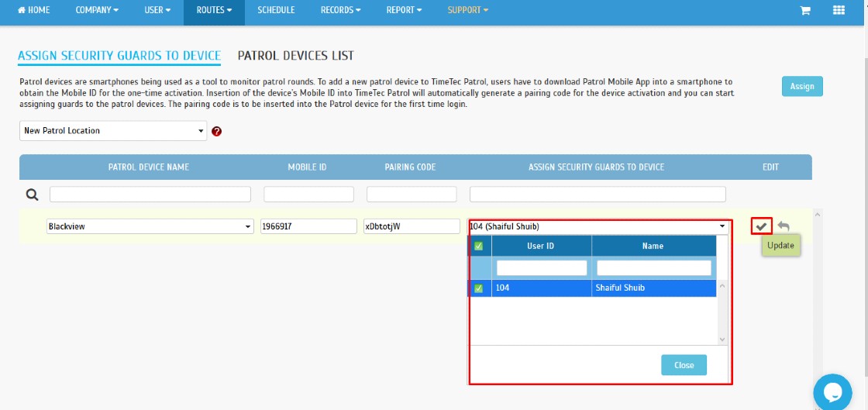Click the Update checkmark icon
The image size is (868, 410).
click(x=762, y=226)
